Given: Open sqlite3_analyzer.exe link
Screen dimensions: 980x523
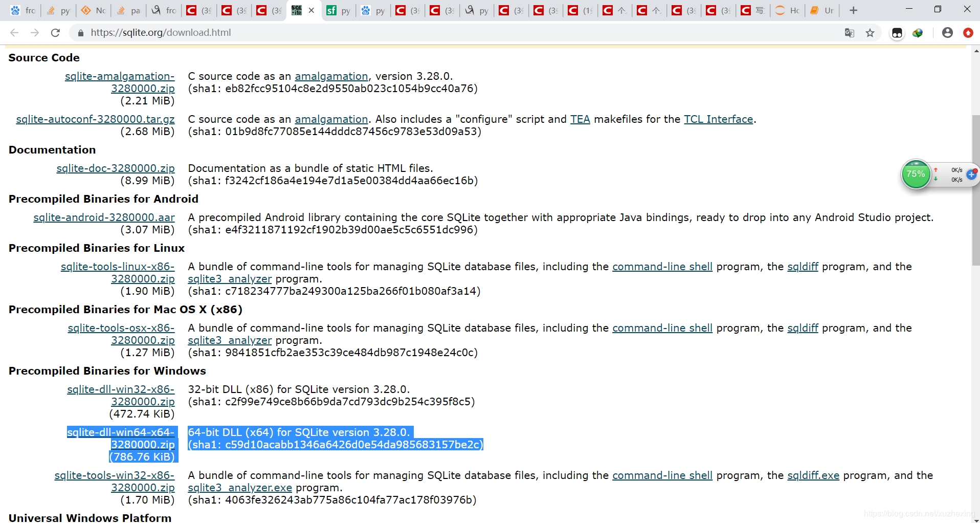Looking at the screenshot, I should tap(240, 488).
